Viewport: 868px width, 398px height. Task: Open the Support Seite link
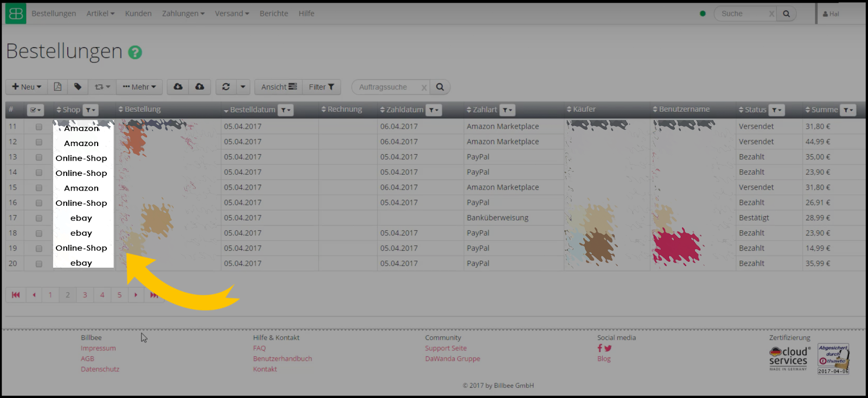(446, 349)
